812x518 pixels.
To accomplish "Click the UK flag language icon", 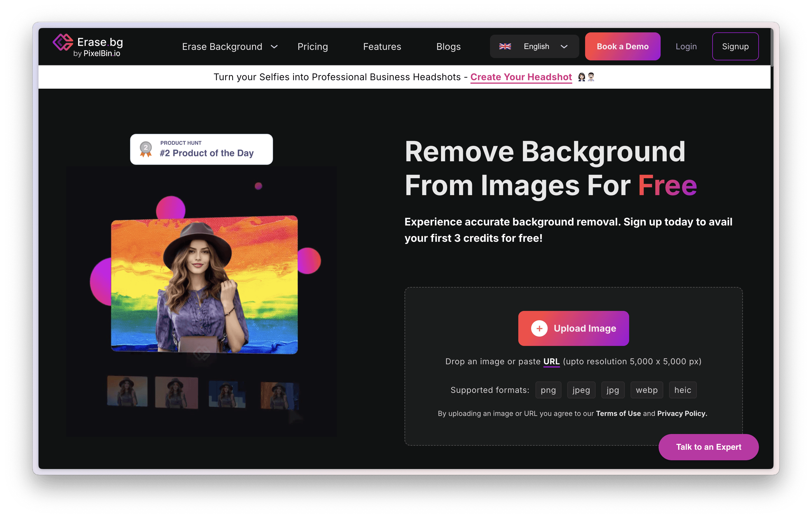I will (505, 47).
